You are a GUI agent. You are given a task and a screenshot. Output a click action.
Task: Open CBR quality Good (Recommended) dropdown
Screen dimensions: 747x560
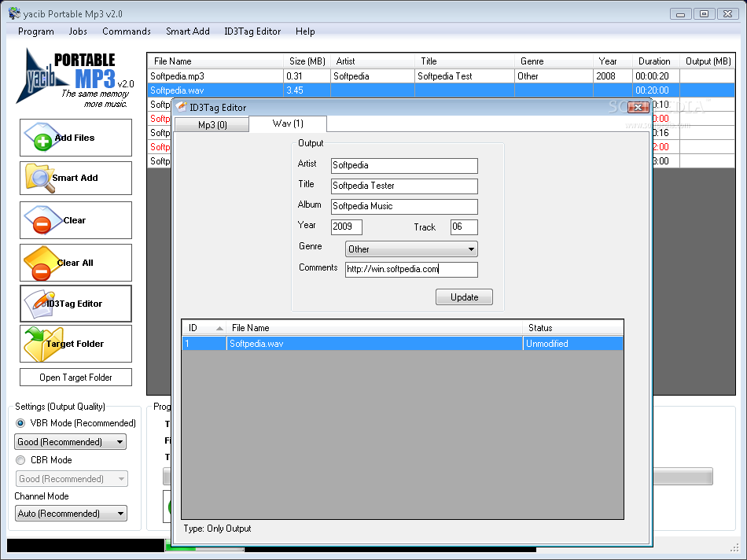pyautogui.click(x=72, y=478)
